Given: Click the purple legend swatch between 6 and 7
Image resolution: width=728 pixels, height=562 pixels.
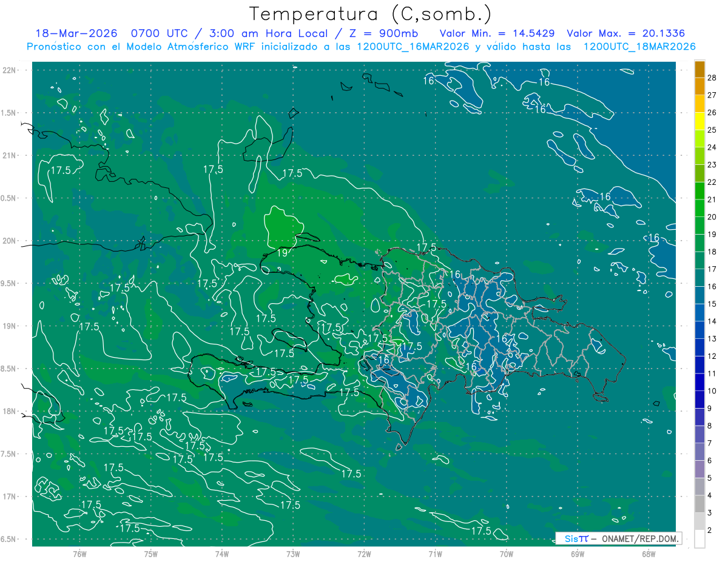Looking at the screenshot, I should pos(699,452).
